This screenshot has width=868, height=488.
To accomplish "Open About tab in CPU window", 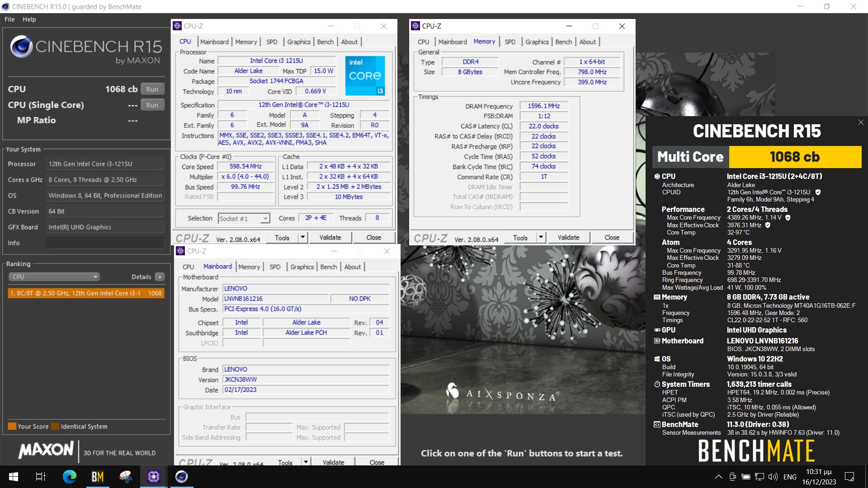I will point(349,42).
